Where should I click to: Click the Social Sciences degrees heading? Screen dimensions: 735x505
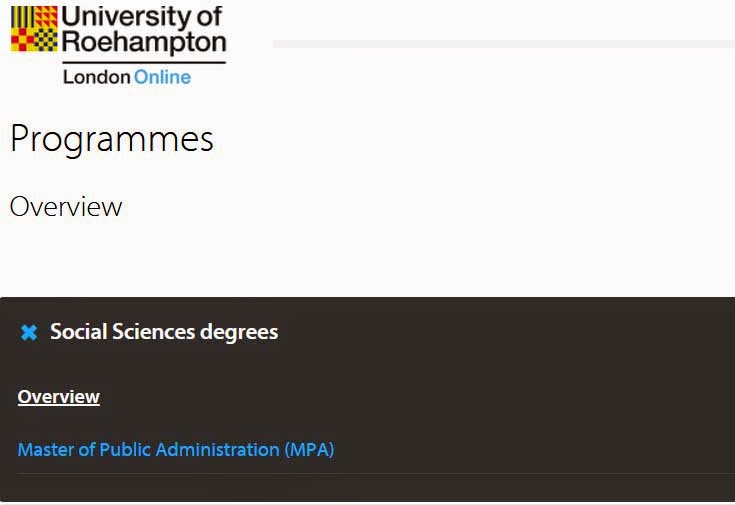164,332
